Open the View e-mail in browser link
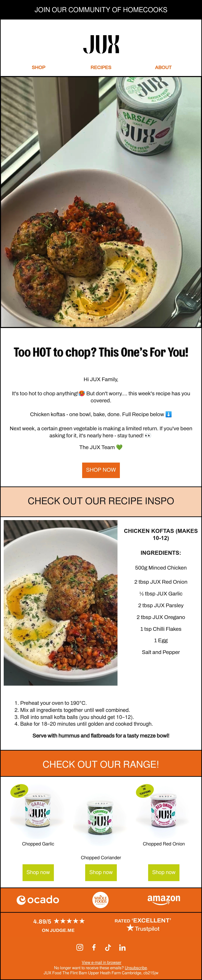 tap(102, 962)
